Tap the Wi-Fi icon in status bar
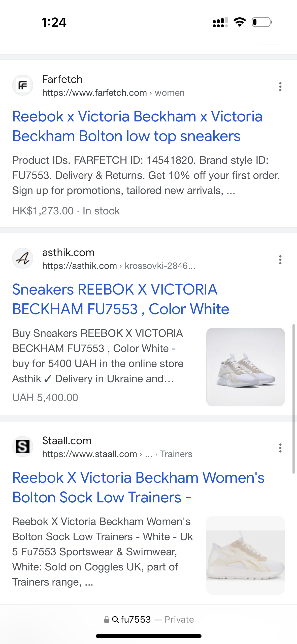This screenshot has height=644, width=297. (240, 22)
